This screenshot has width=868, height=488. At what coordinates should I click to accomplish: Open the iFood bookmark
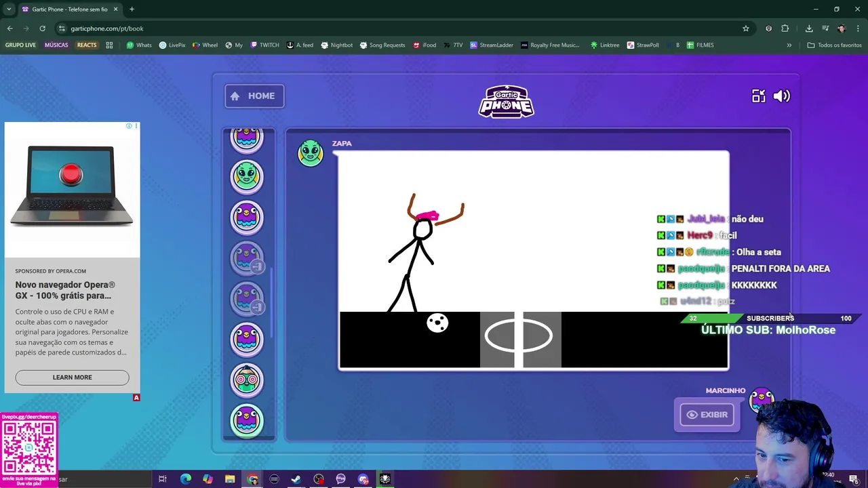coord(424,45)
